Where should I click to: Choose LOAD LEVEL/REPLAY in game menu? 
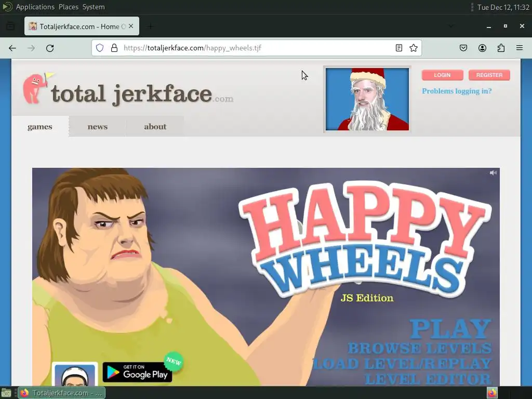pyautogui.click(x=402, y=364)
